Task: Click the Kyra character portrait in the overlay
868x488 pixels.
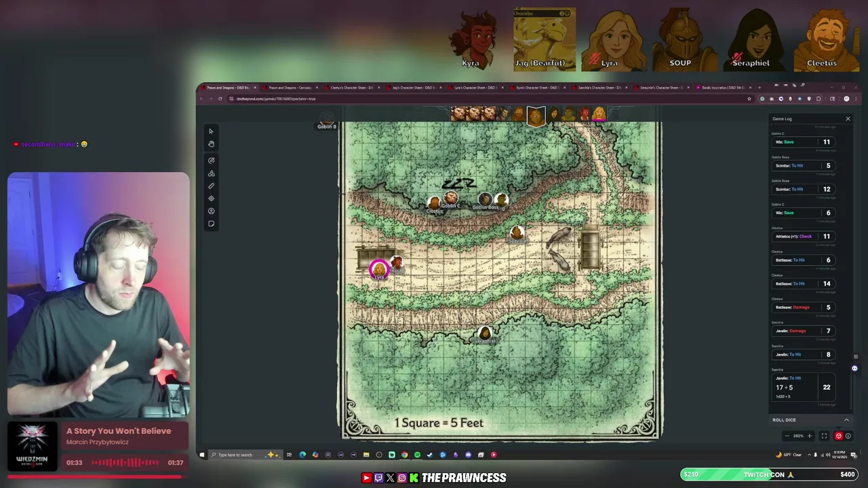Action: click(x=473, y=39)
